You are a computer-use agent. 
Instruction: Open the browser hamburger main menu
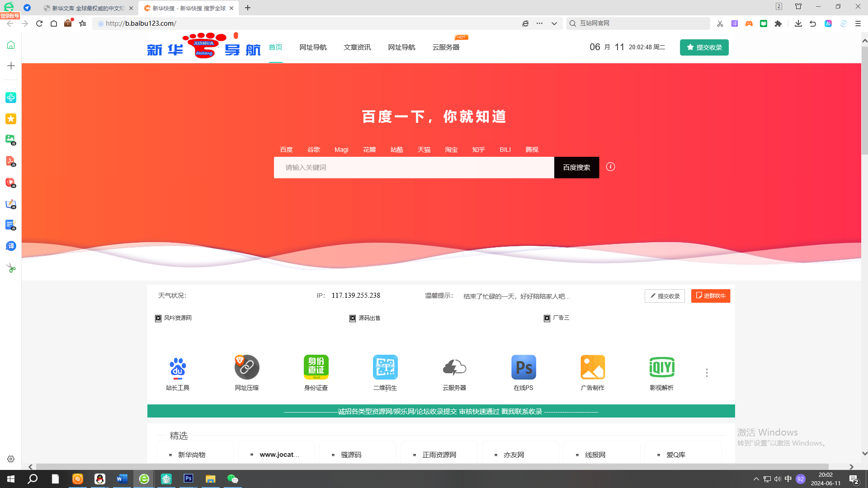[x=858, y=23]
